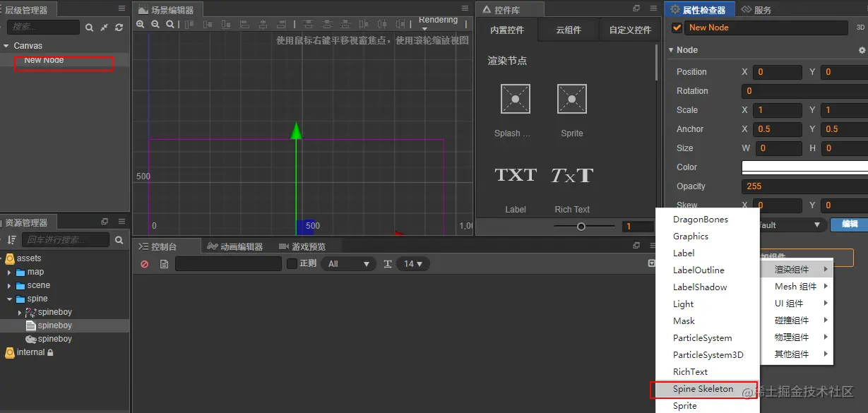Distribute nodes by top edges
The width and height of the screenshot is (868, 413).
point(307,24)
